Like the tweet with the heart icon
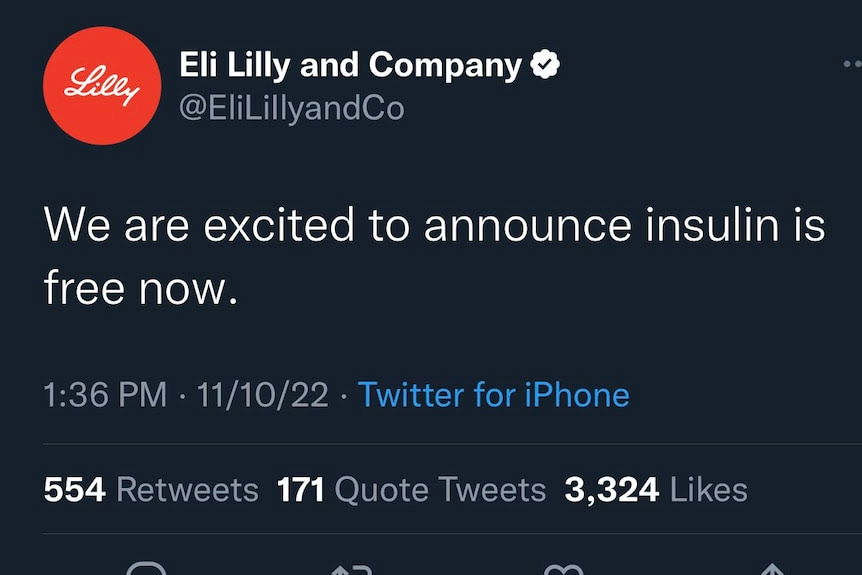862x575 pixels. point(563,570)
